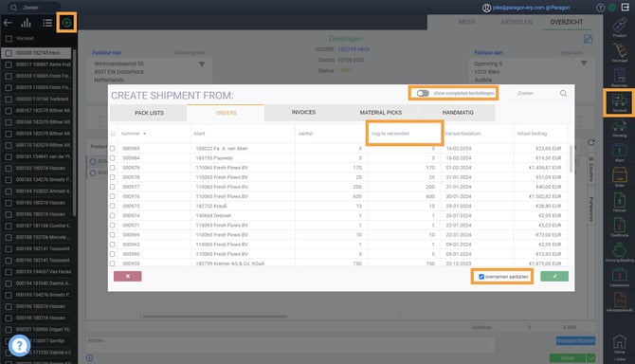Check the box for order 000976
635x364 pixels.
pos(113,196)
